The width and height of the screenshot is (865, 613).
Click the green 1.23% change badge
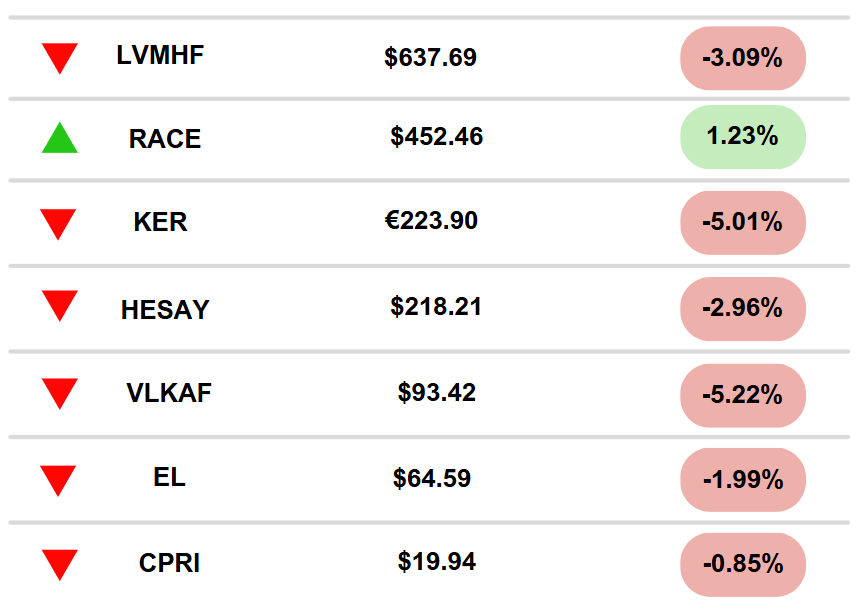click(743, 137)
